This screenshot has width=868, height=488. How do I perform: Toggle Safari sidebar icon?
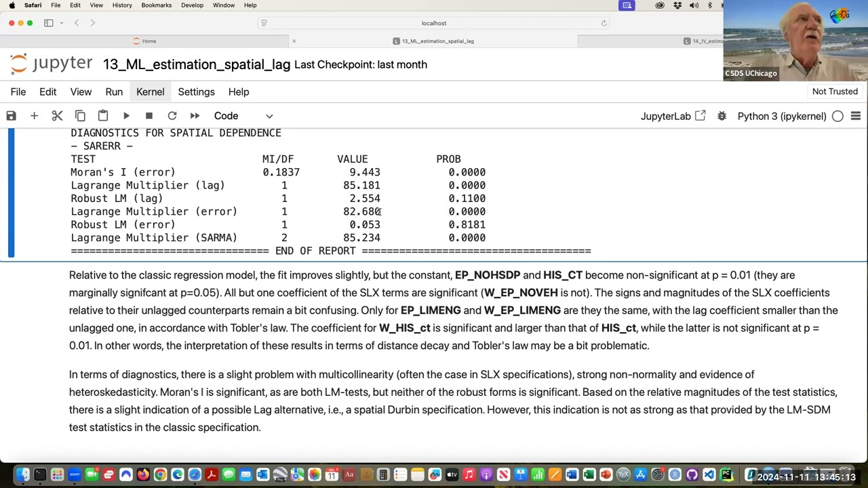49,23
